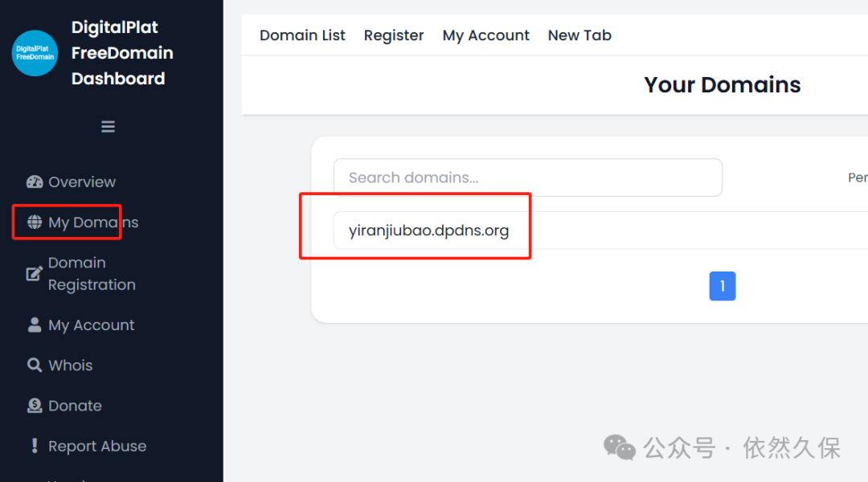Viewport: 868px width, 482px height.
Task: Click the Domain Registration edit icon
Action: [35, 273]
